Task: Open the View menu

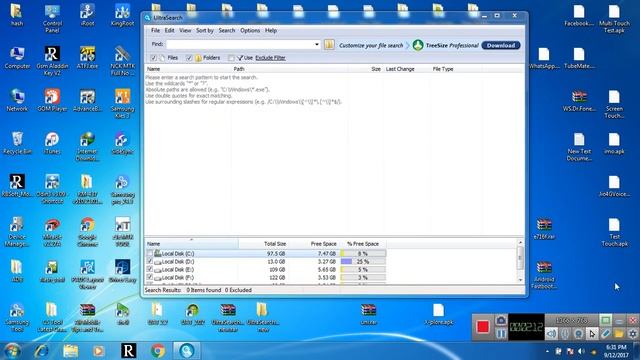Action: click(185, 31)
